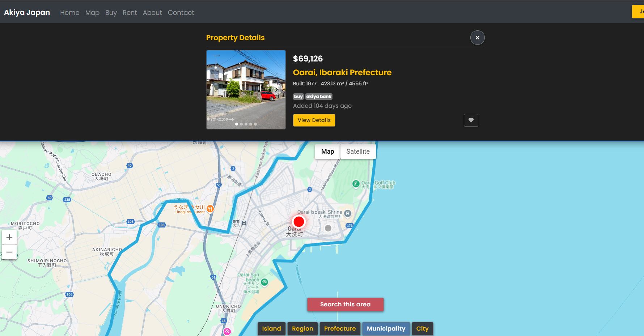Open Oarai Sun Beach map pin

(x=264, y=282)
